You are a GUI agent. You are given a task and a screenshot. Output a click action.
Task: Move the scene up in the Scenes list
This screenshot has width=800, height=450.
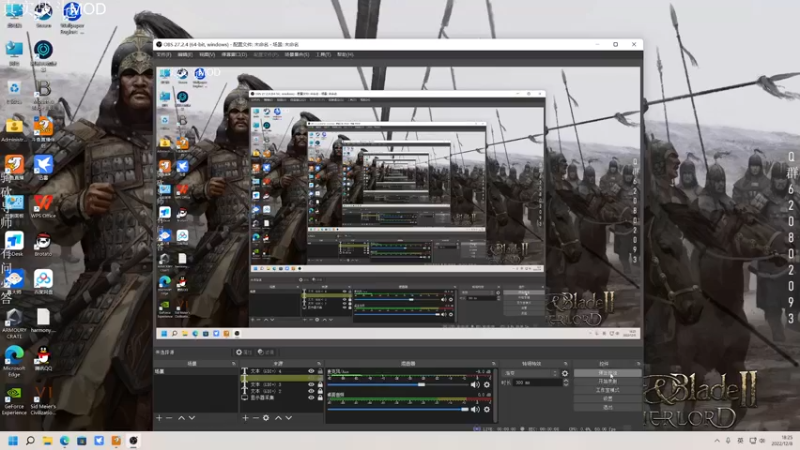181,418
